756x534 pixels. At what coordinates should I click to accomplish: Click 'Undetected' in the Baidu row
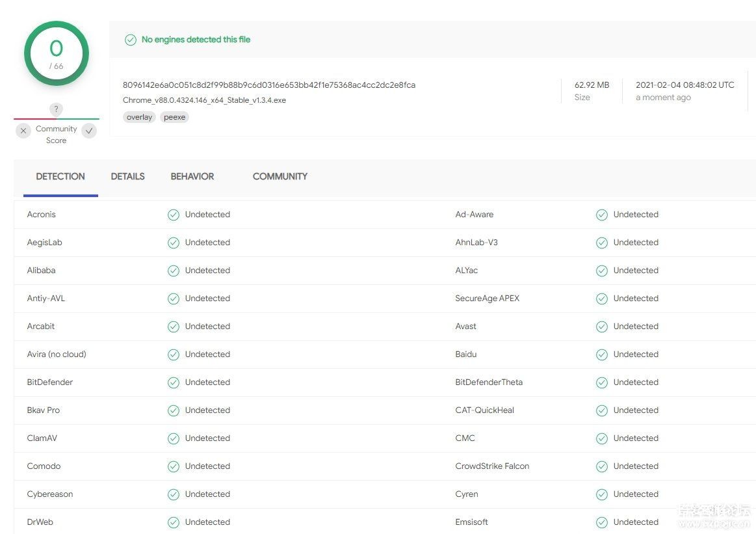coord(636,354)
